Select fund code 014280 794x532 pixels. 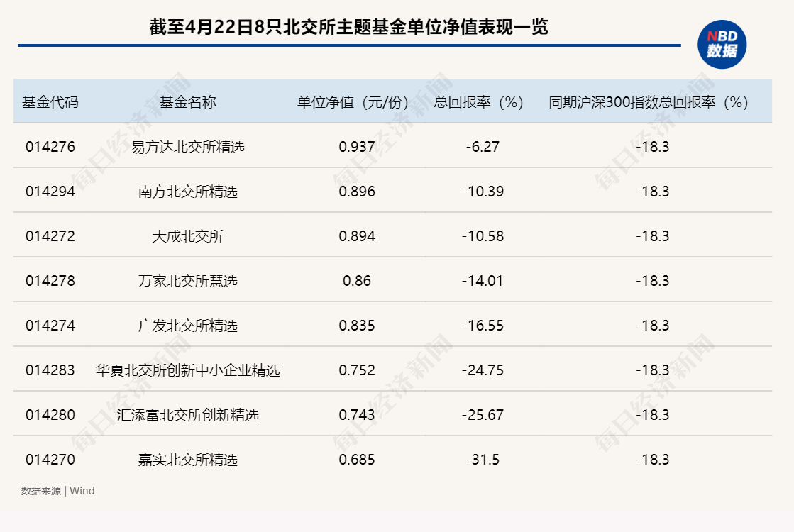[50, 414]
